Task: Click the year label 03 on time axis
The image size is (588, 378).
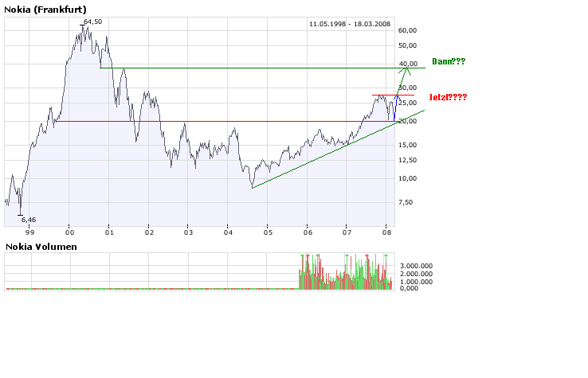Action: [188, 232]
